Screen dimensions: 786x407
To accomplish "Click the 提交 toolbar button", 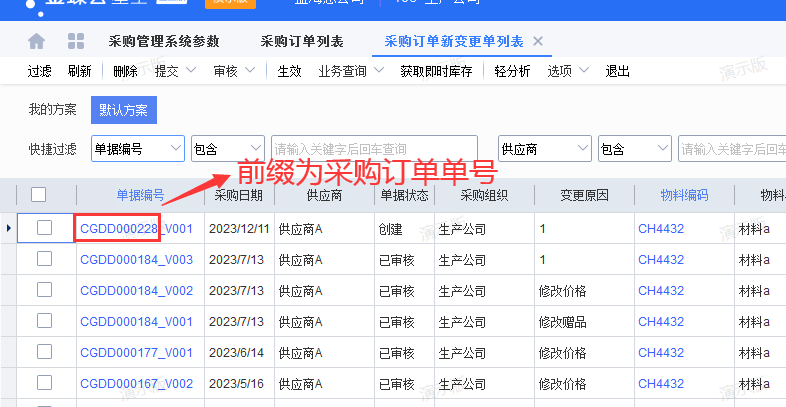I will 166,71.
